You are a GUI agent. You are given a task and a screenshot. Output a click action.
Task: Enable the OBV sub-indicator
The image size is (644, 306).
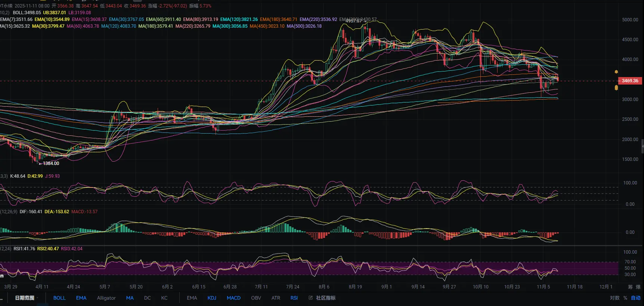tap(256, 298)
